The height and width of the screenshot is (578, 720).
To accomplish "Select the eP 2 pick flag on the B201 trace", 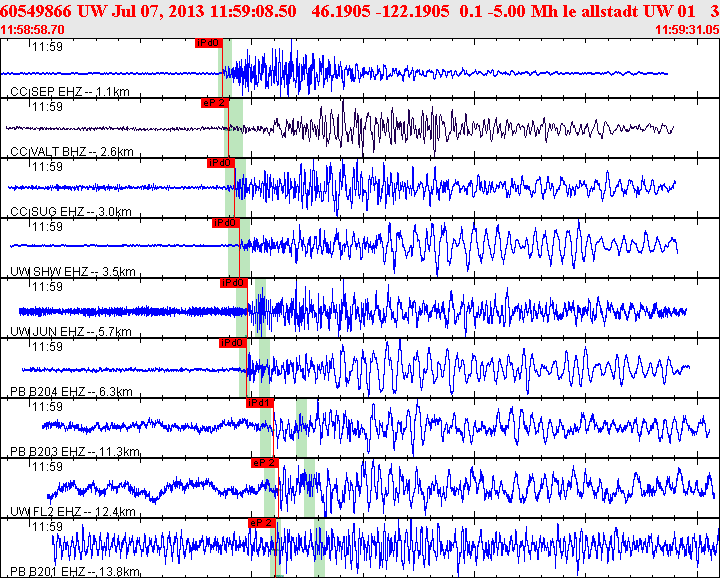I will click(x=262, y=523).
